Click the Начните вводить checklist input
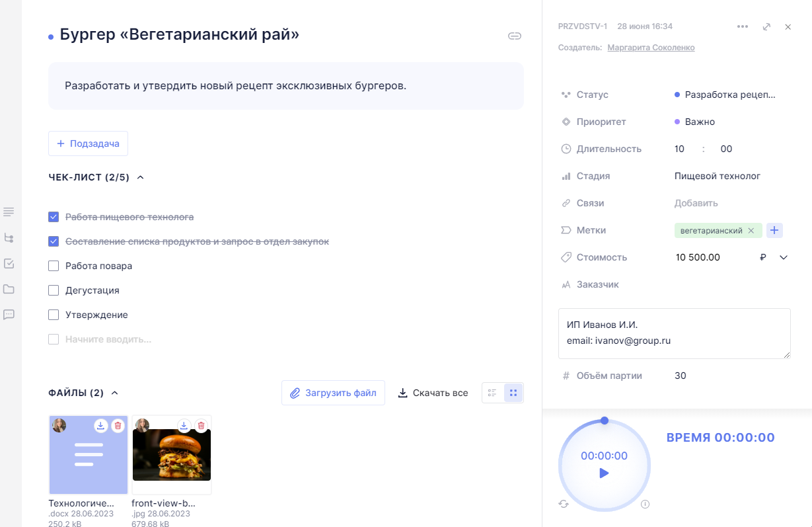The image size is (812, 527). click(x=108, y=339)
